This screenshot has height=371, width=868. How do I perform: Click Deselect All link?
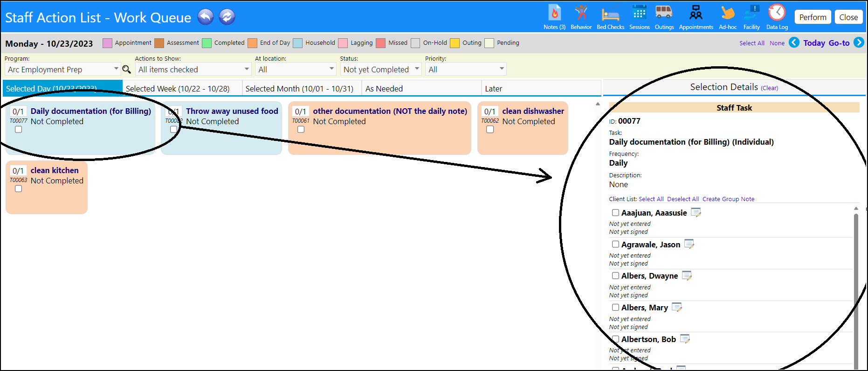pos(682,199)
